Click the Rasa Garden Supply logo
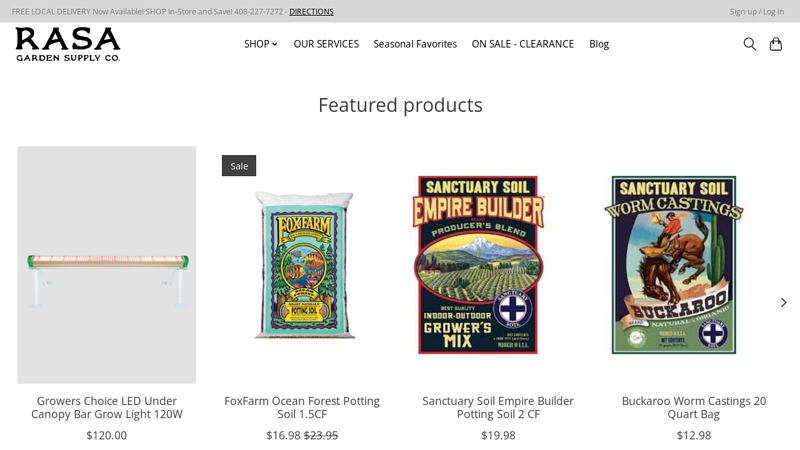 (68, 44)
